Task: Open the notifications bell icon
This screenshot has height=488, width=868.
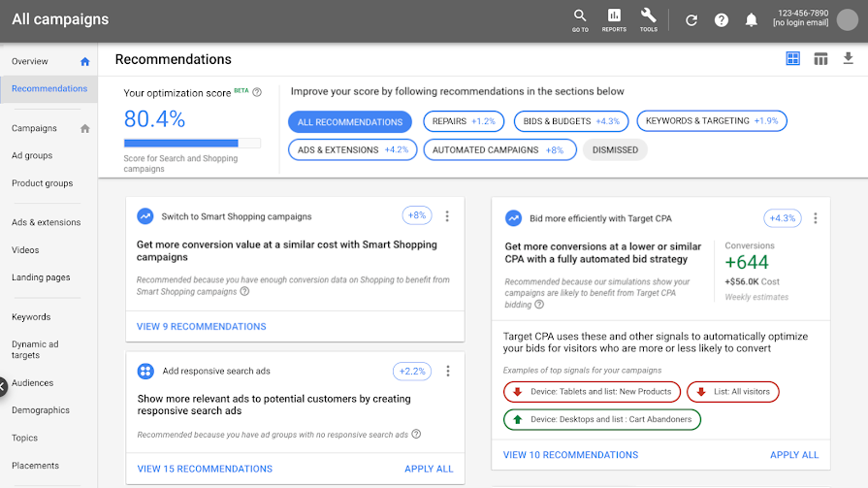Action: point(751,20)
